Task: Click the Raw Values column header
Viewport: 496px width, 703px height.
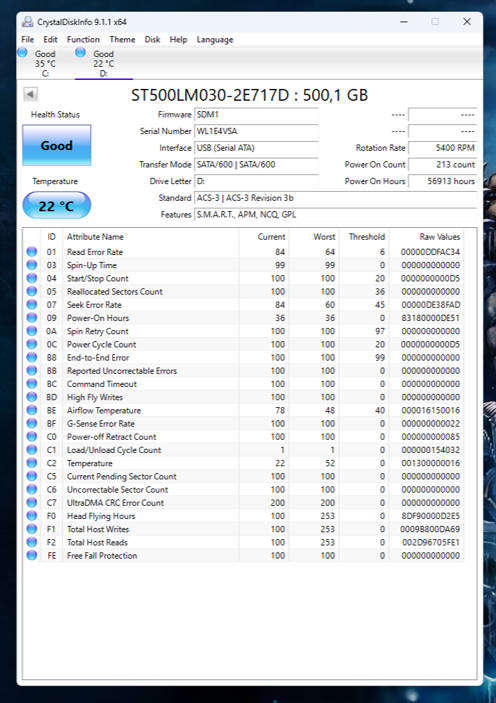Action: point(439,237)
